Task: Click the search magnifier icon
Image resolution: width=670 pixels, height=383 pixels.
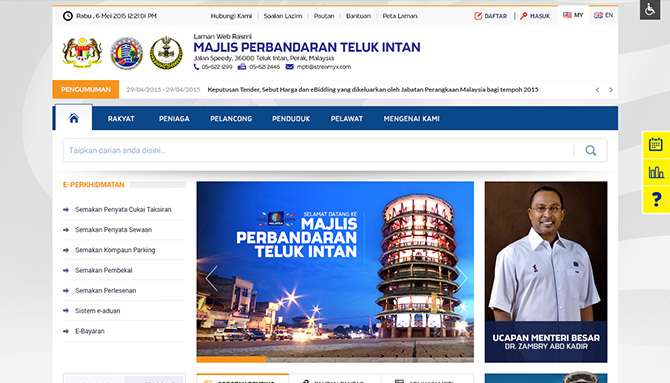Action: [x=591, y=150]
